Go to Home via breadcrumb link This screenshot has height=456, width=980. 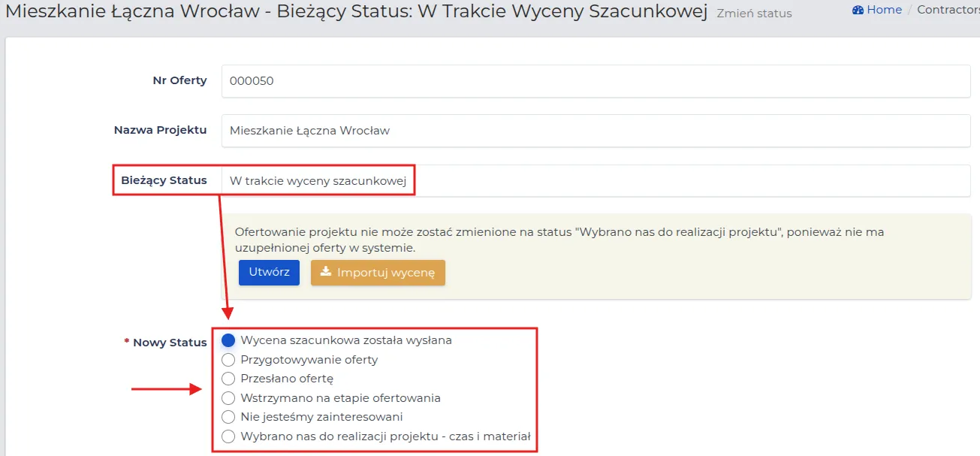pos(884,10)
